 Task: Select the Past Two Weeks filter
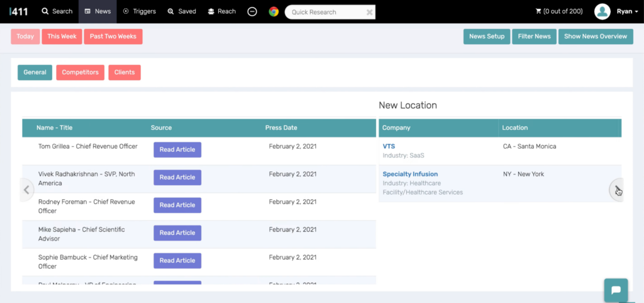pyautogui.click(x=113, y=37)
